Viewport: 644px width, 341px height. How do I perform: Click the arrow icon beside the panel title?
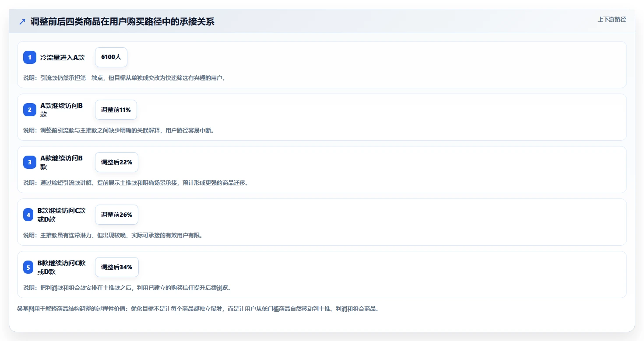click(22, 22)
